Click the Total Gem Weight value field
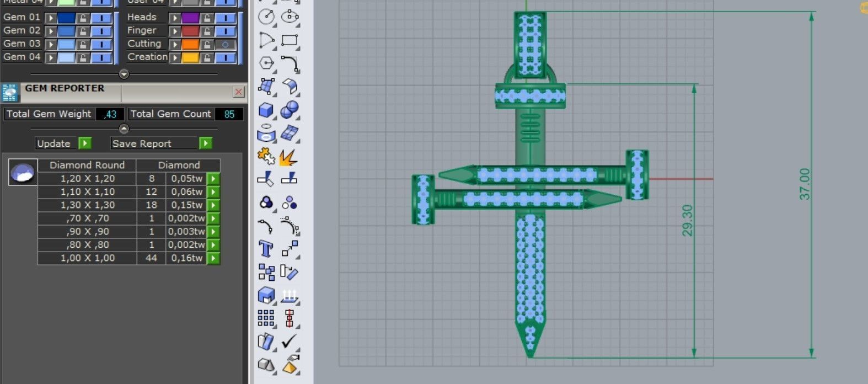The height and width of the screenshot is (384, 868). tap(110, 114)
